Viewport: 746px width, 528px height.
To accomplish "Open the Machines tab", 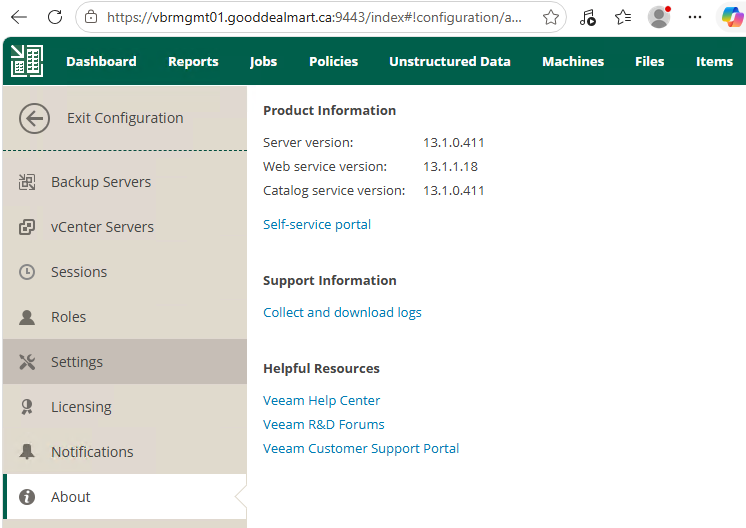I will pyautogui.click(x=573, y=61).
